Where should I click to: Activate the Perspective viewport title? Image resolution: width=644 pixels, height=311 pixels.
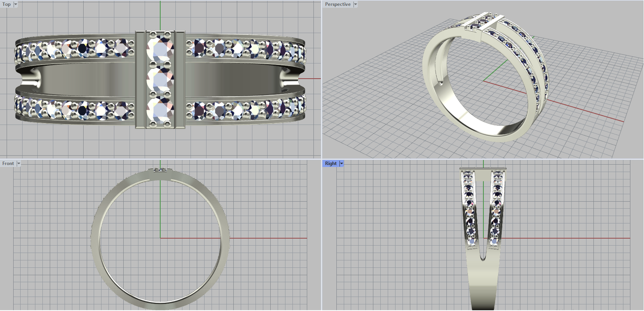(338, 4)
